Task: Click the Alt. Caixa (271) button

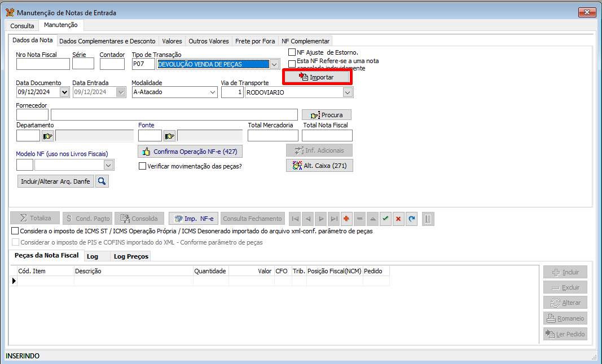Action: [319, 166]
